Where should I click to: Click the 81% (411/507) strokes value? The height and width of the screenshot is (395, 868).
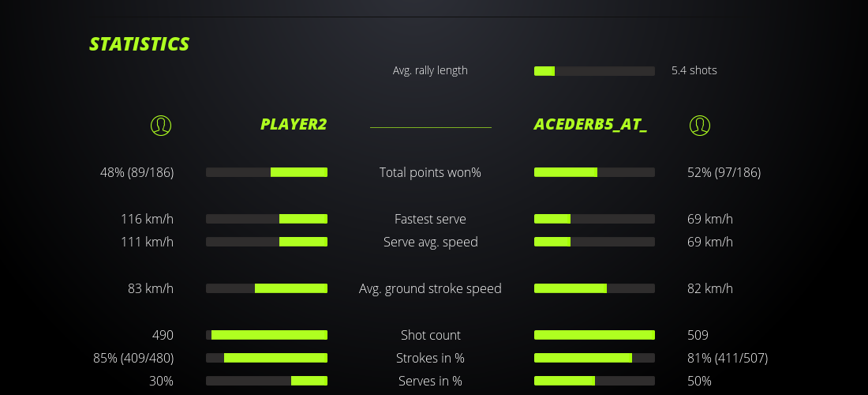click(728, 358)
